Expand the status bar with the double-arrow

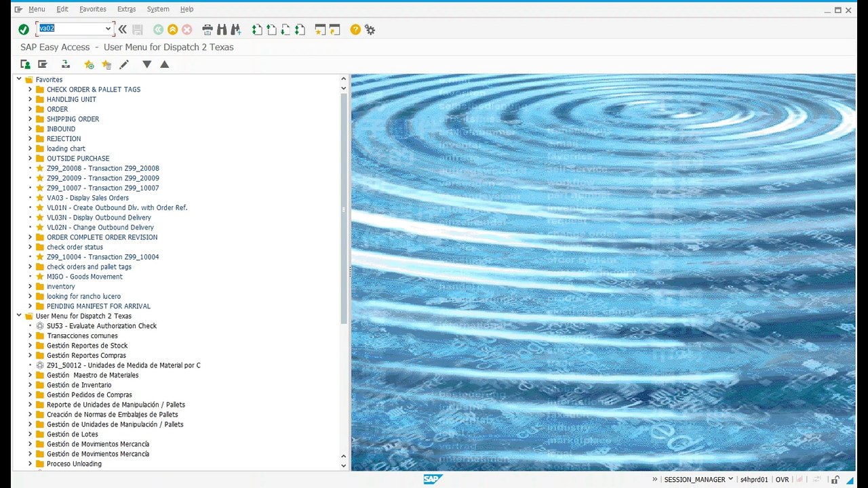click(x=655, y=480)
